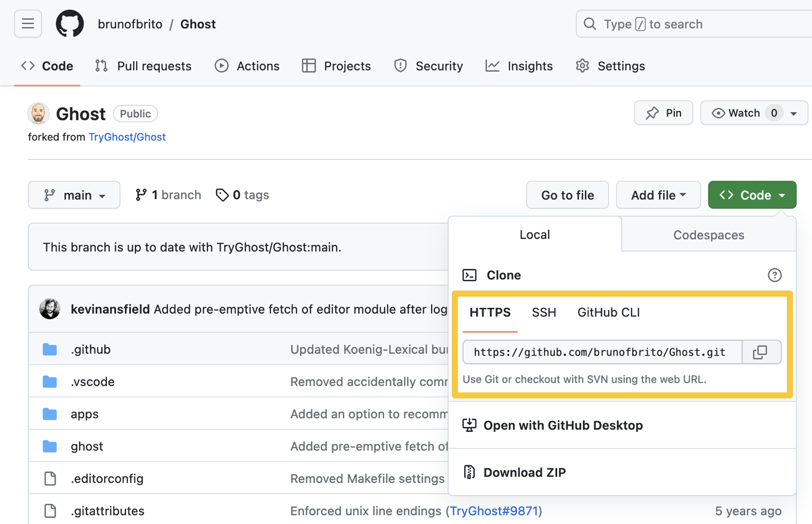The height and width of the screenshot is (524, 812).
Task: Pin this repository with the Pin button
Action: [x=663, y=113]
